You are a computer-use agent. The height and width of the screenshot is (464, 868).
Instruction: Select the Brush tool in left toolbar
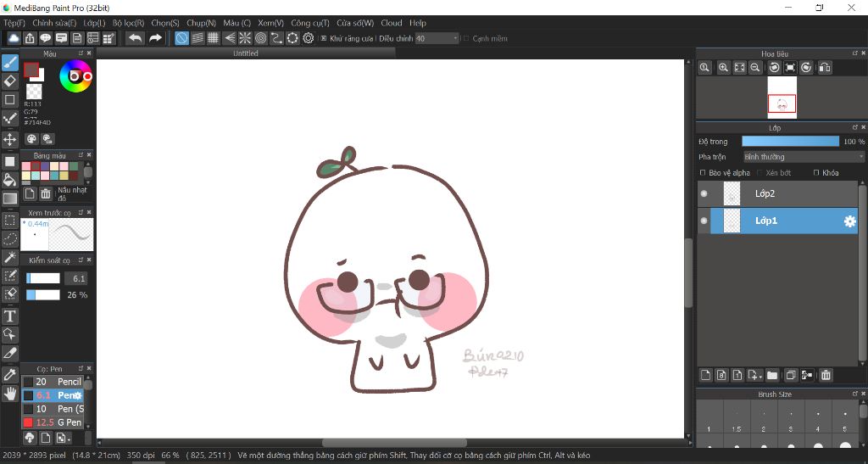click(x=10, y=63)
